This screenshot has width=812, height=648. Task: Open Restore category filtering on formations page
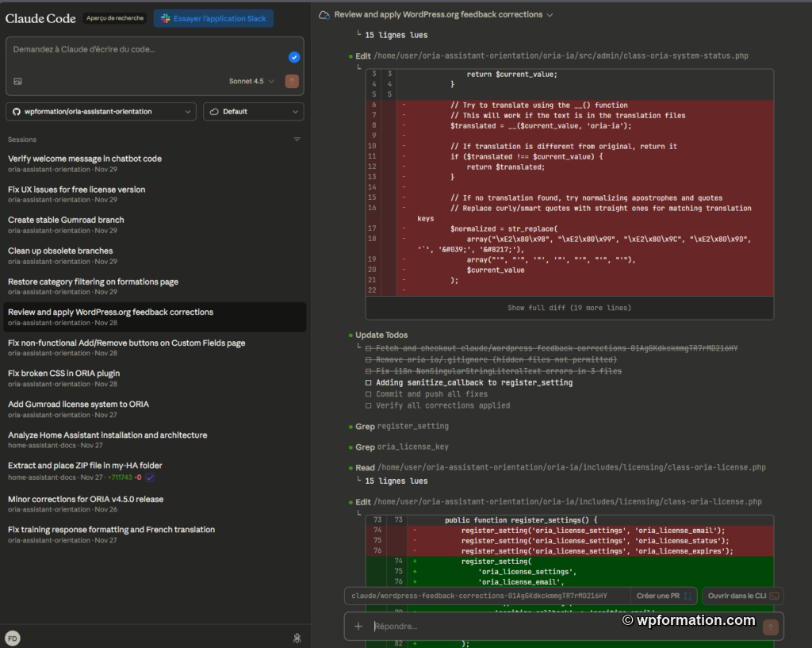[x=155, y=286]
